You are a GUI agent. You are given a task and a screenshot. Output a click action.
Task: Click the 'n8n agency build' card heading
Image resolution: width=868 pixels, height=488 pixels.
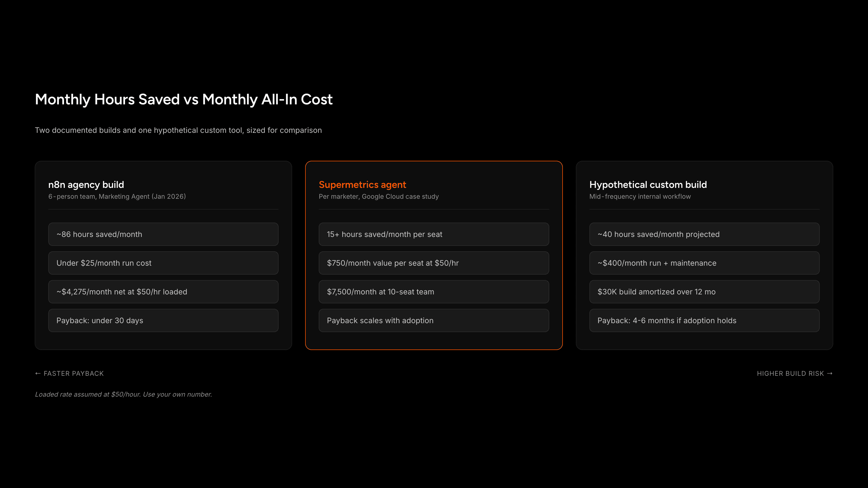[x=86, y=185]
